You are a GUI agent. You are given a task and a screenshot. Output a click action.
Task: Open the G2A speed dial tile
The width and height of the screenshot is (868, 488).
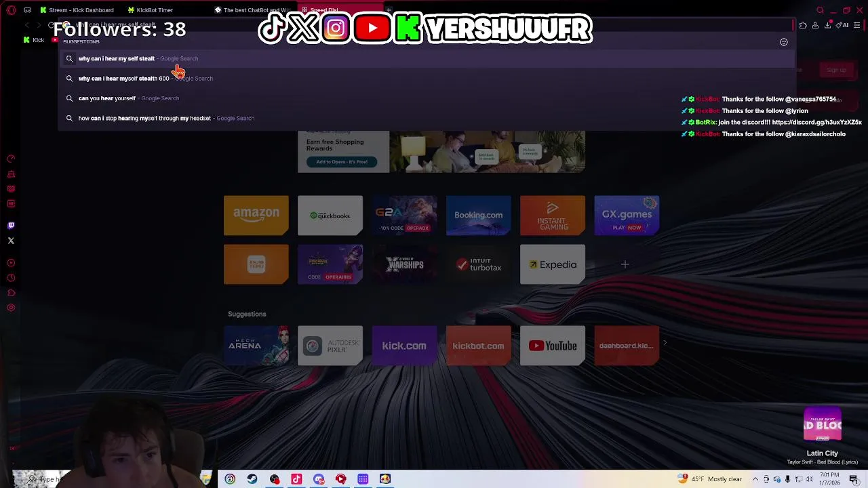(x=404, y=216)
